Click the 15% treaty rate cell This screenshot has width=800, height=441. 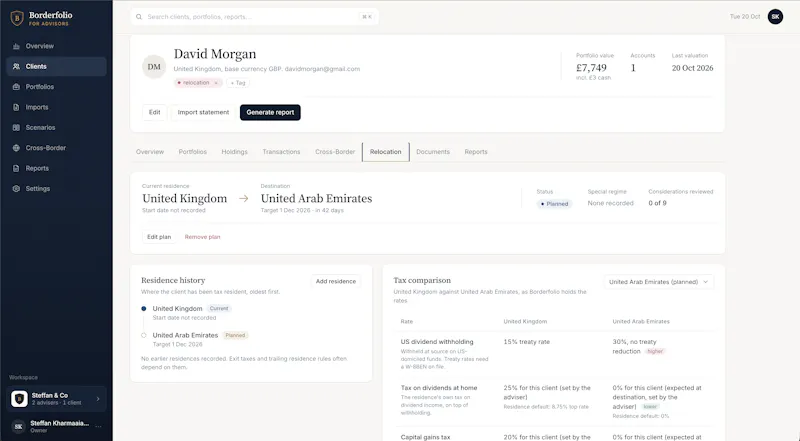click(527, 342)
